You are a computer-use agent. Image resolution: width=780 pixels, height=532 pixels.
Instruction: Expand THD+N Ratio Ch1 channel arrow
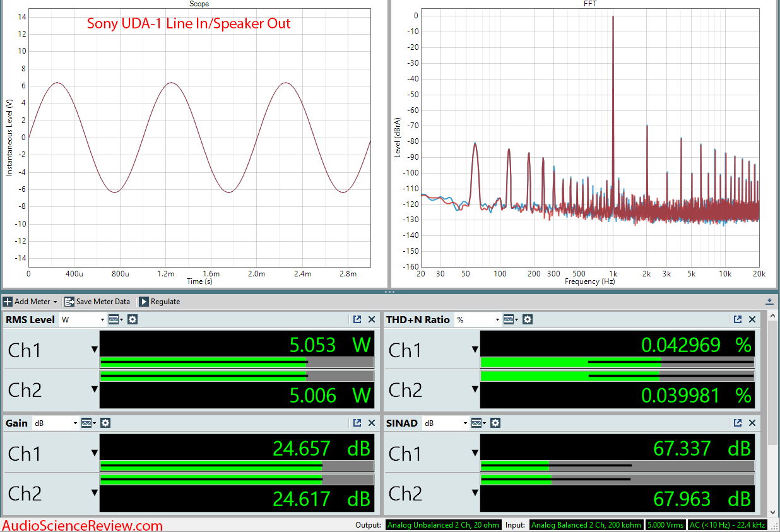pos(475,350)
